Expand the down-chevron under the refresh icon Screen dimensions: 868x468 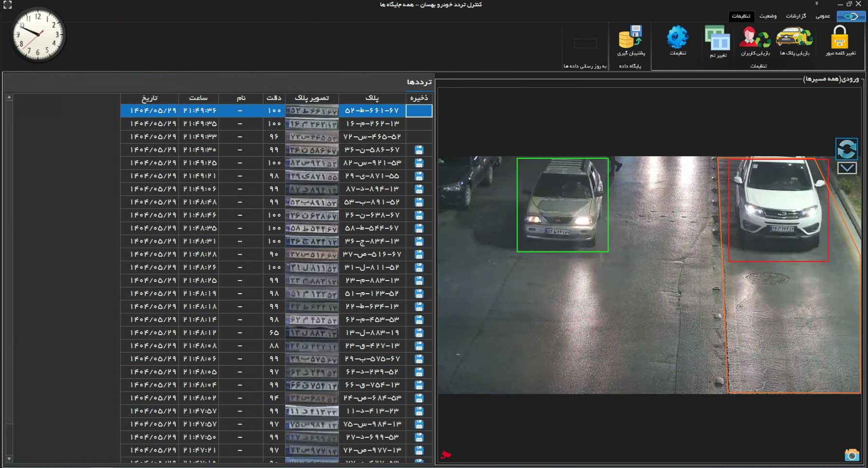click(847, 168)
